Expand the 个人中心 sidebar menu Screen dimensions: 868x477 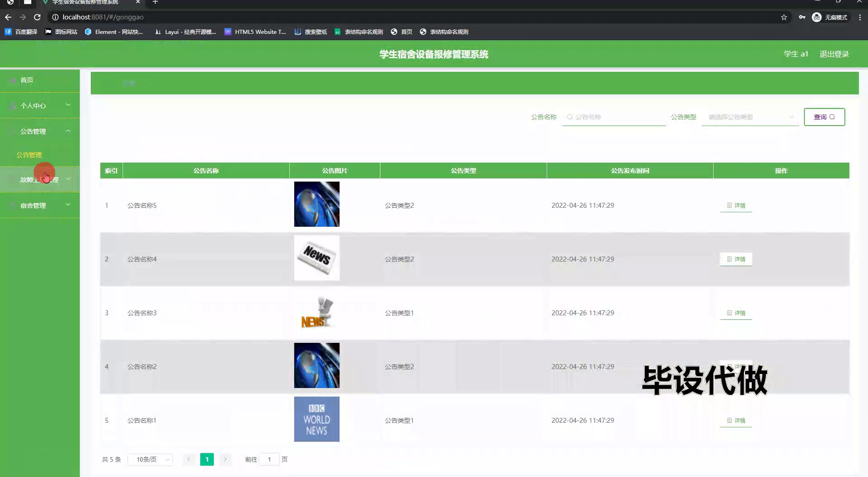point(40,106)
